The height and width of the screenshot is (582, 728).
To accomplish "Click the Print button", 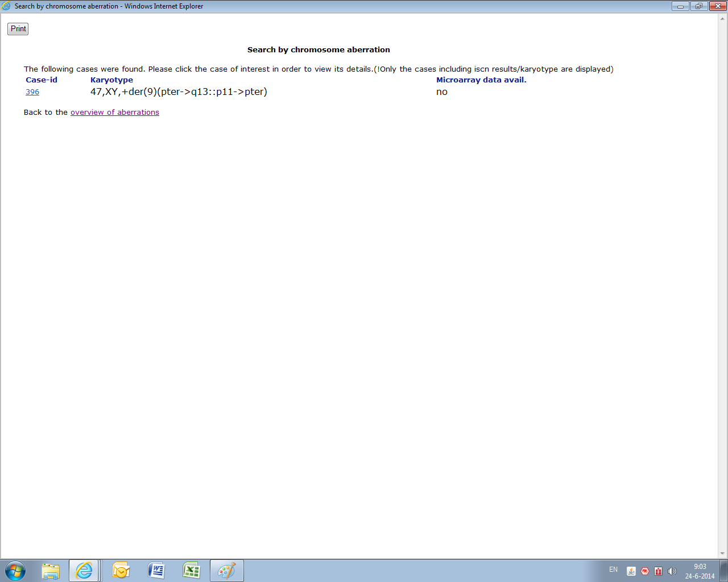I will [x=18, y=29].
